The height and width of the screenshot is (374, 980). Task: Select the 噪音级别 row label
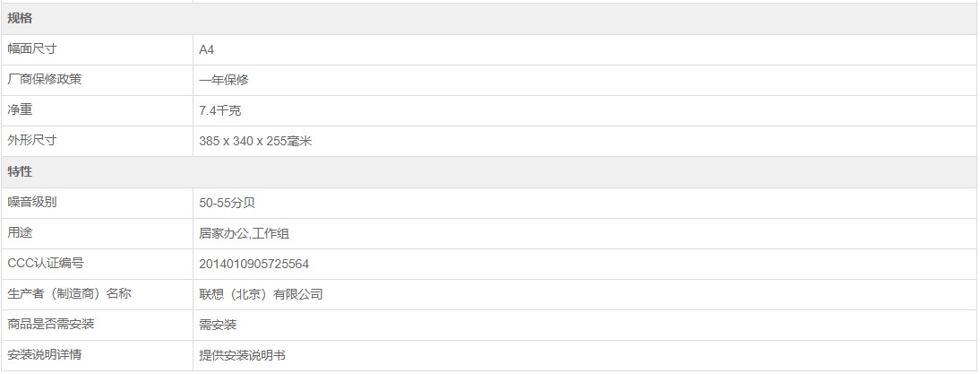tap(32, 203)
